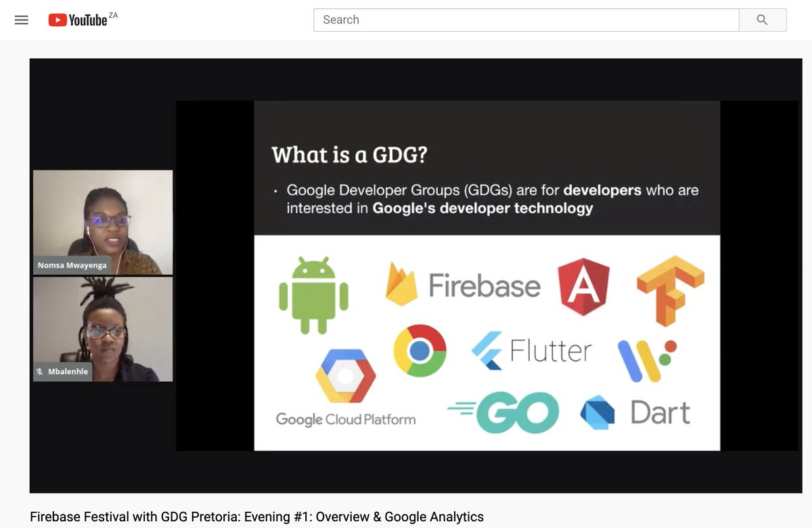This screenshot has height=528, width=812.
Task: Click the Dart blue logo mark
Action: [x=597, y=412]
